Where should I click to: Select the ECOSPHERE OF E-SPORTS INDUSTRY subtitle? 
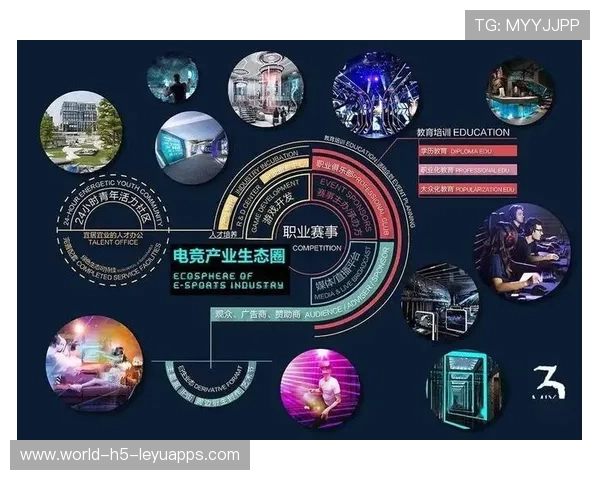pyautogui.click(x=228, y=281)
